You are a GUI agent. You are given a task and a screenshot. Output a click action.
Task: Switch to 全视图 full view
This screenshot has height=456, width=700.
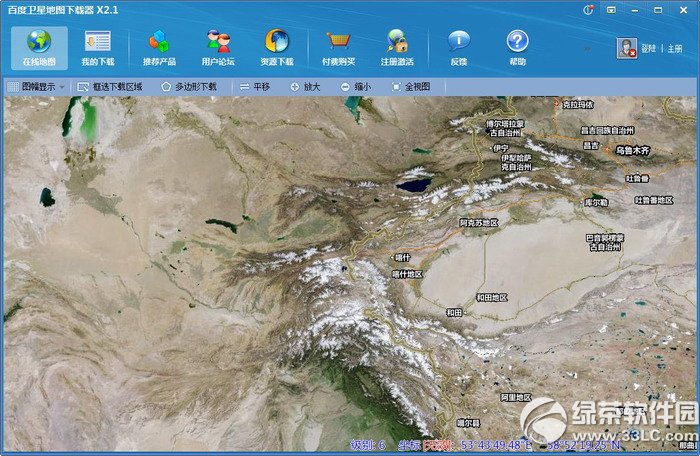click(x=411, y=87)
